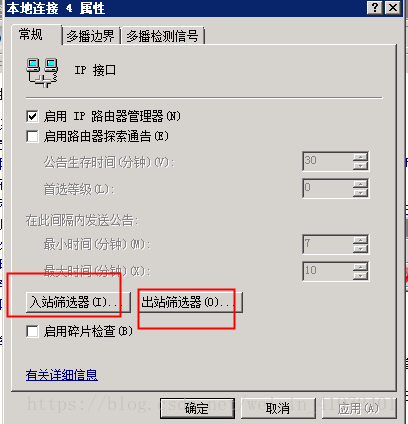Disable the 启用 IP 路由器管理器 checkbox
Viewport: 408px width, 424px height.
tap(32, 116)
